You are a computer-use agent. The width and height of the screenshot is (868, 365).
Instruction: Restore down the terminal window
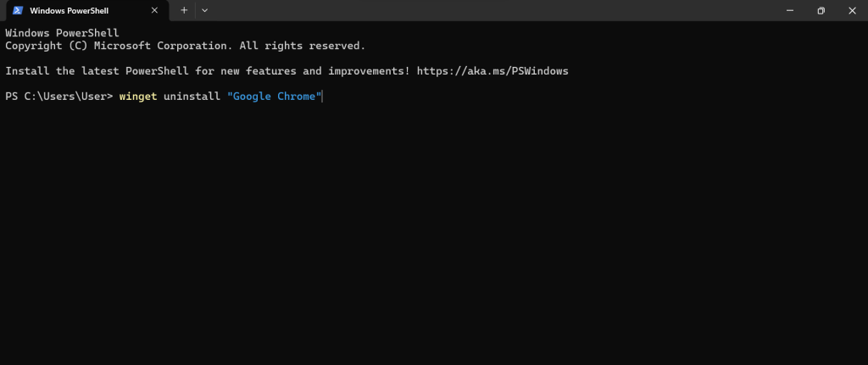[821, 10]
